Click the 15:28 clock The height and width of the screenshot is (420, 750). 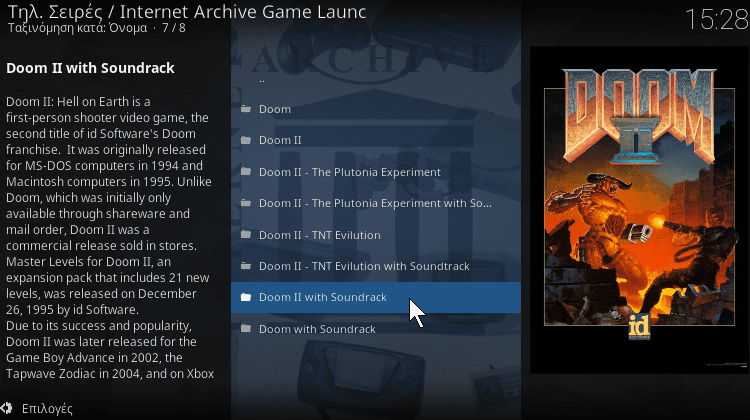pos(717,20)
